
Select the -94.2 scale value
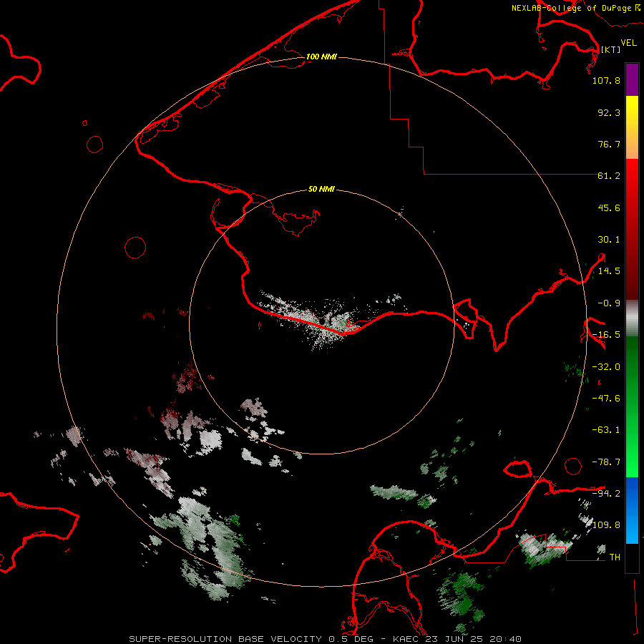tap(606, 493)
